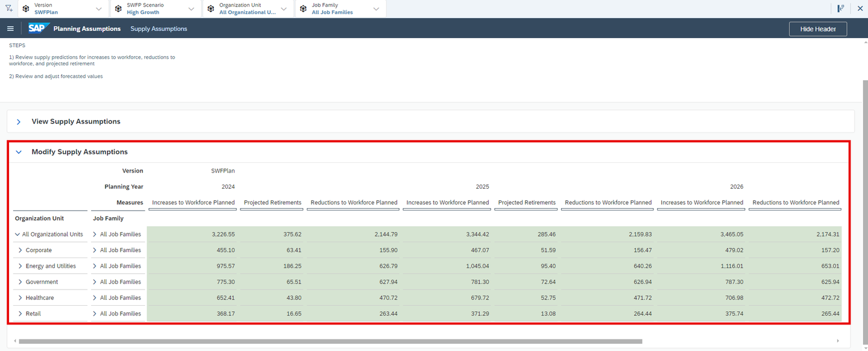Select the cell with value 3,226.55
This screenshot has height=351, width=868.
click(x=194, y=235)
